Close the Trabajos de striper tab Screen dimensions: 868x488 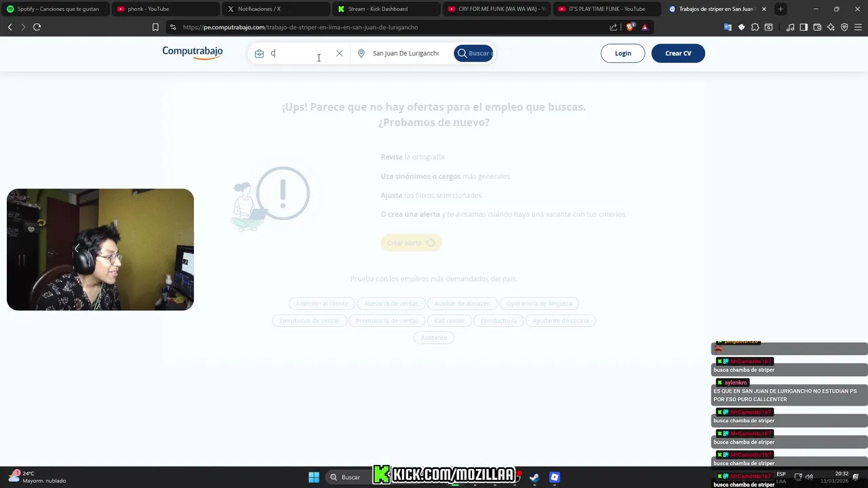(764, 9)
